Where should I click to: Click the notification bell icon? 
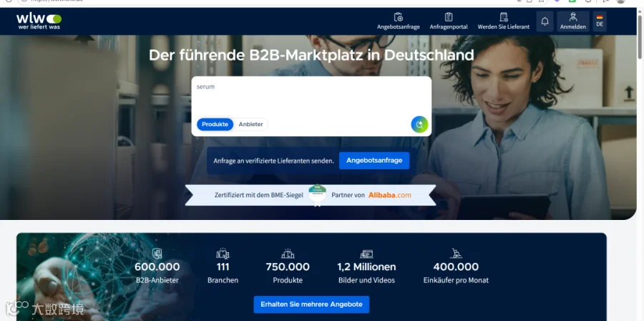coord(545,21)
